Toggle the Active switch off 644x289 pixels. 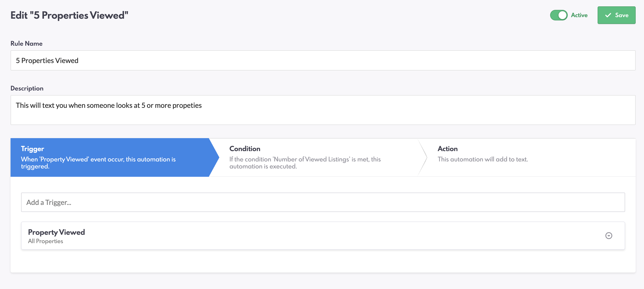(558, 15)
